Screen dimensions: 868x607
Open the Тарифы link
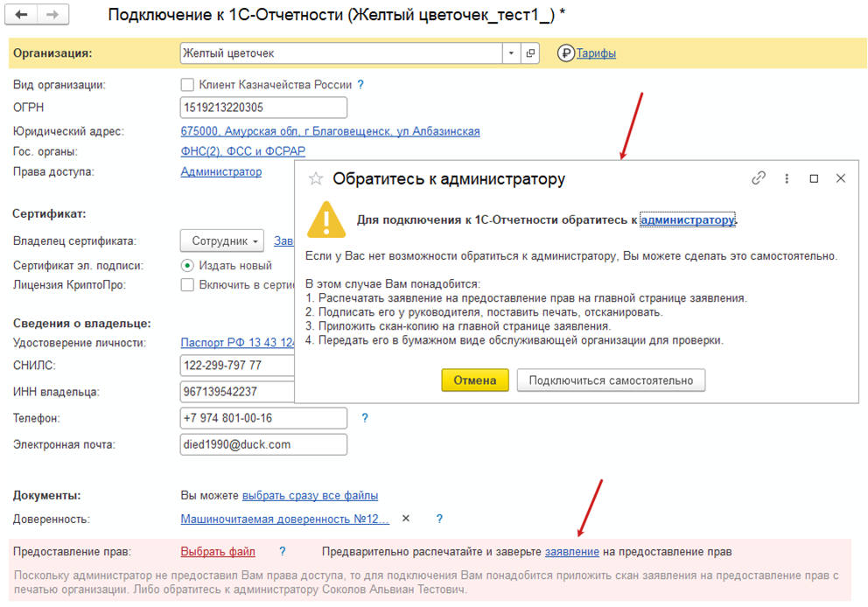point(596,53)
